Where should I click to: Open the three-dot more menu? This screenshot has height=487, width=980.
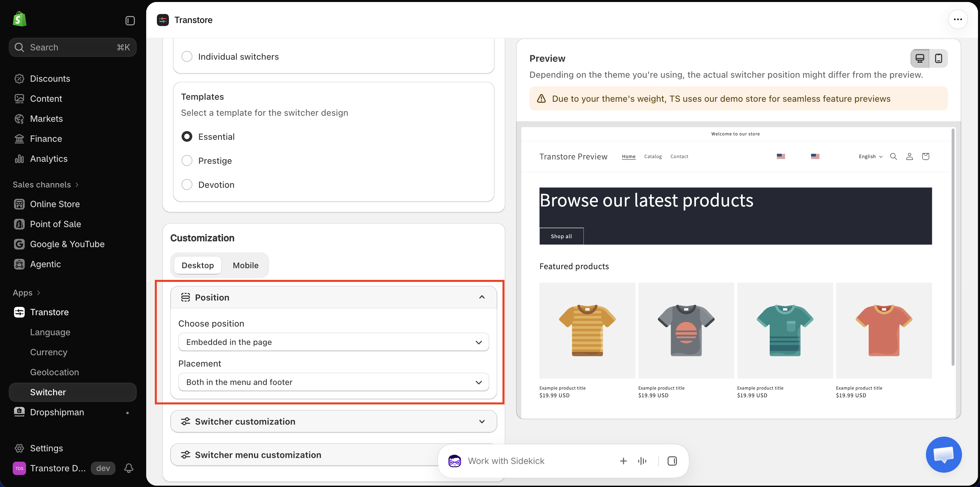[958, 19]
